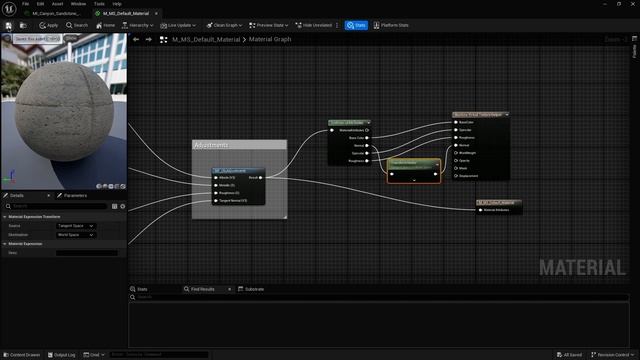Open the Clean Graph dropdown
This screenshot has width=640, height=360.
224,25
